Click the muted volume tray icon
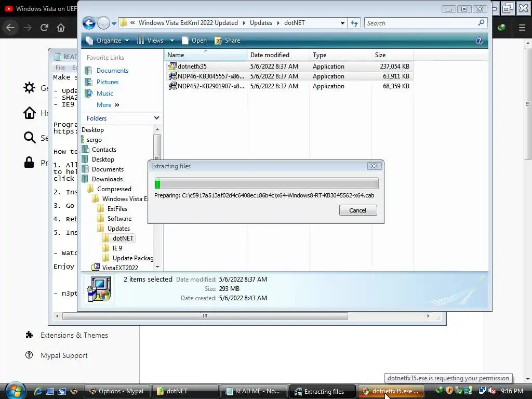 (x=493, y=391)
